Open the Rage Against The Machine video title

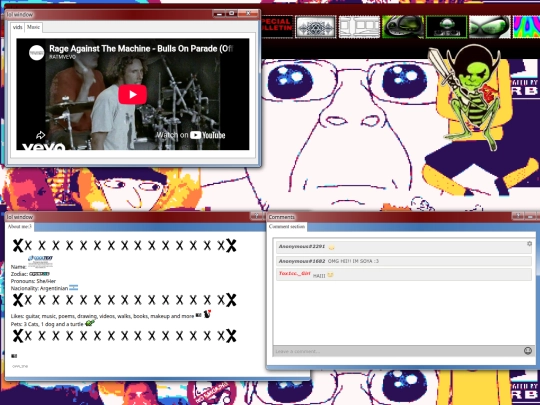(141, 49)
